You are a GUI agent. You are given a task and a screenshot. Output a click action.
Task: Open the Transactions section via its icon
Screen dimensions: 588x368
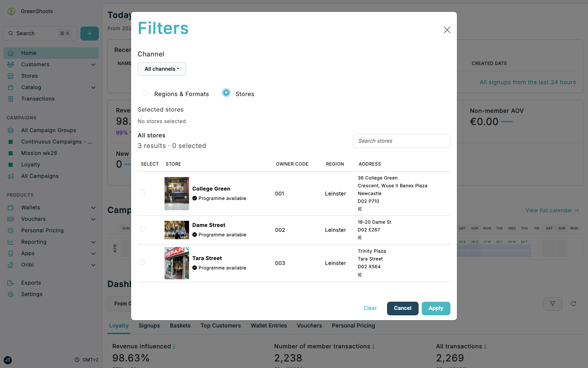tap(11, 99)
